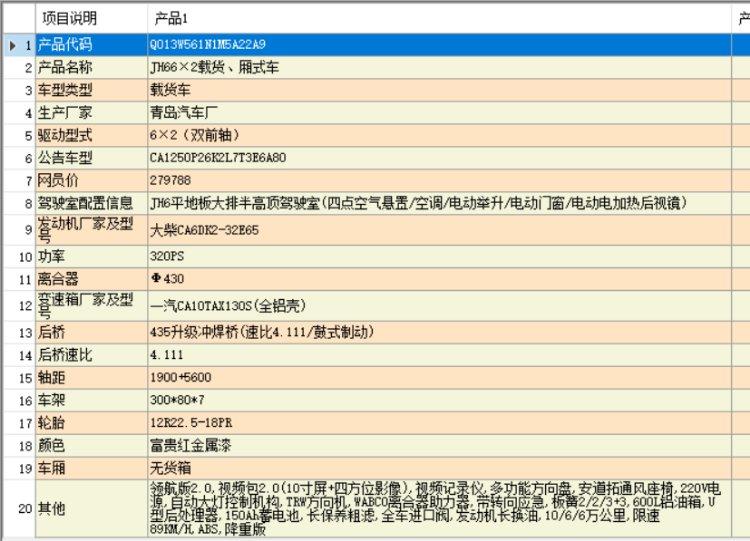Select the 轮胎 row label
The width and height of the screenshot is (750, 541).
coord(91,423)
